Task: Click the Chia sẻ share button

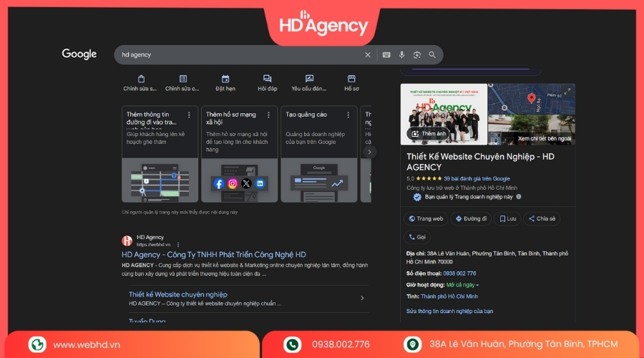Action: point(542,218)
